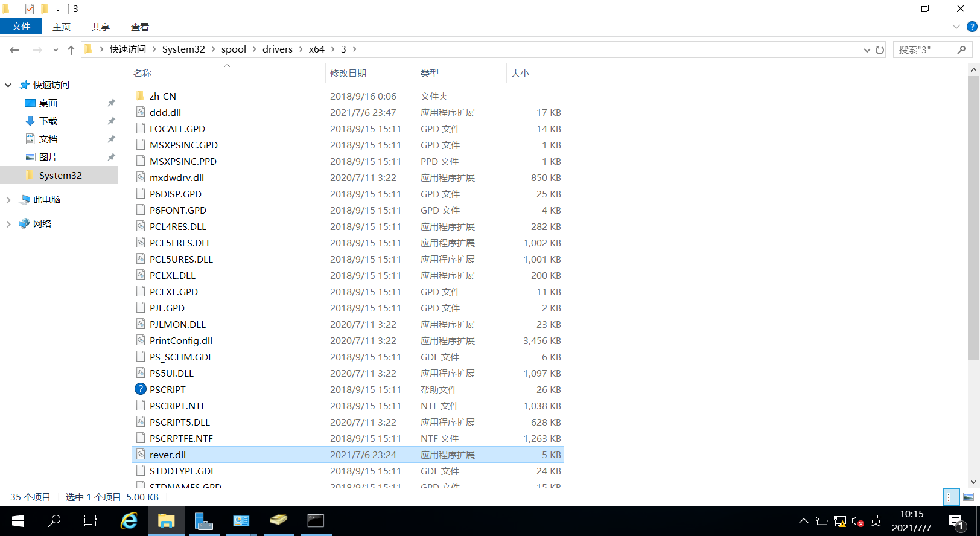Select the mxdwdrv.dll file icon

(141, 177)
